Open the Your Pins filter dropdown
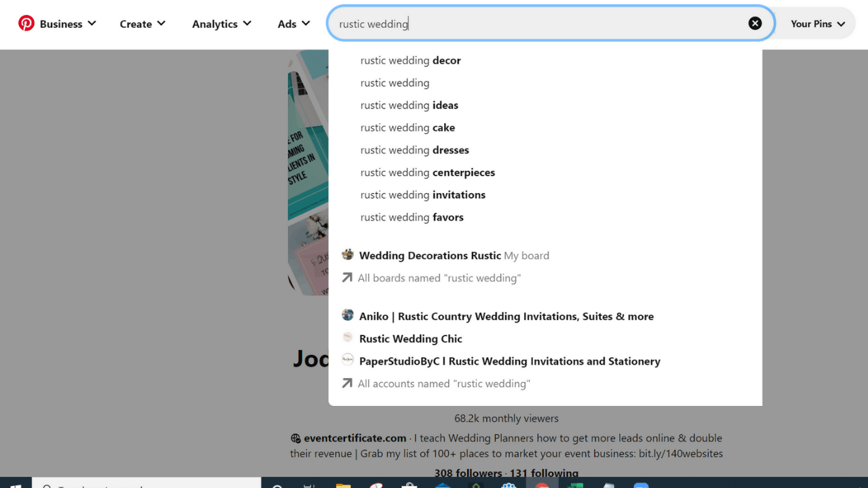This screenshot has height=488, width=868. [x=818, y=24]
